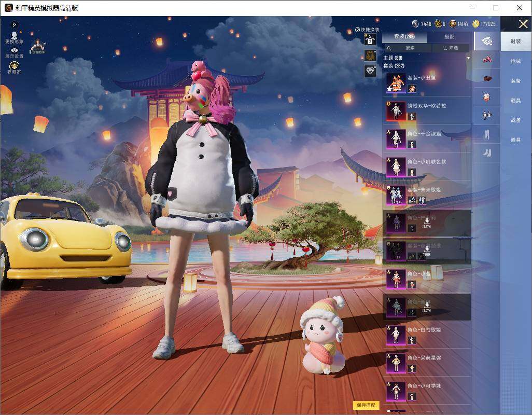Image resolution: width=532 pixels, height=415 pixels.
Task: Select the outfit set category icon
Action: click(x=487, y=41)
